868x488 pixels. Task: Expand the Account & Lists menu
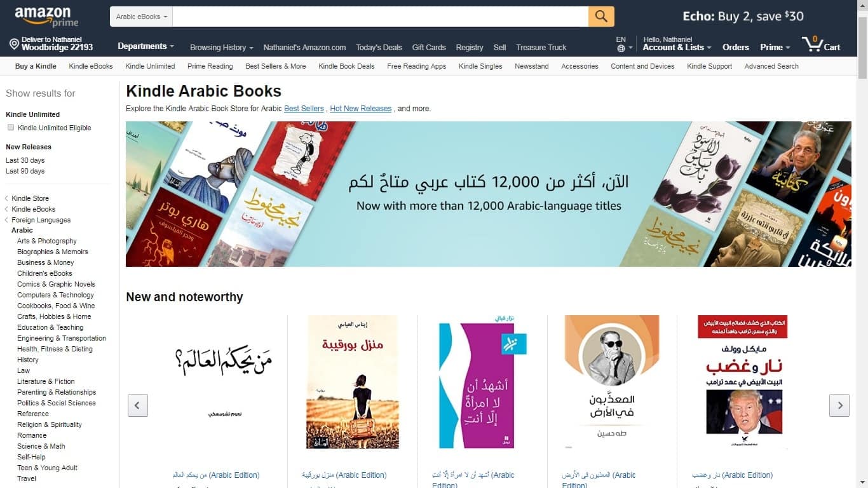[x=677, y=48]
